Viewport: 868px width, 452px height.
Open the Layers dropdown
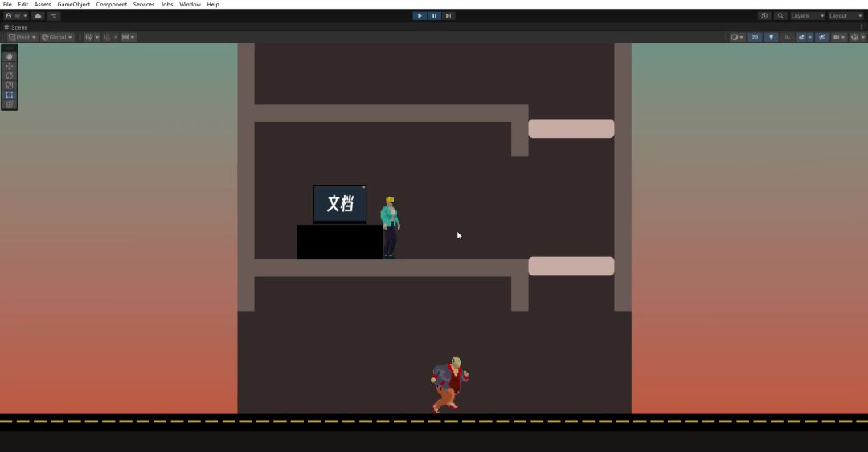(807, 16)
